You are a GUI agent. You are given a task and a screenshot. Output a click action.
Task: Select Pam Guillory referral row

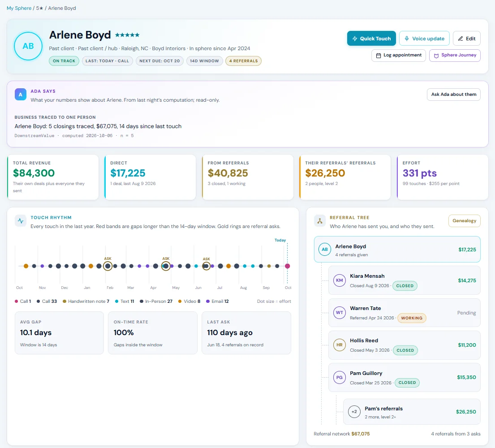(405, 377)
